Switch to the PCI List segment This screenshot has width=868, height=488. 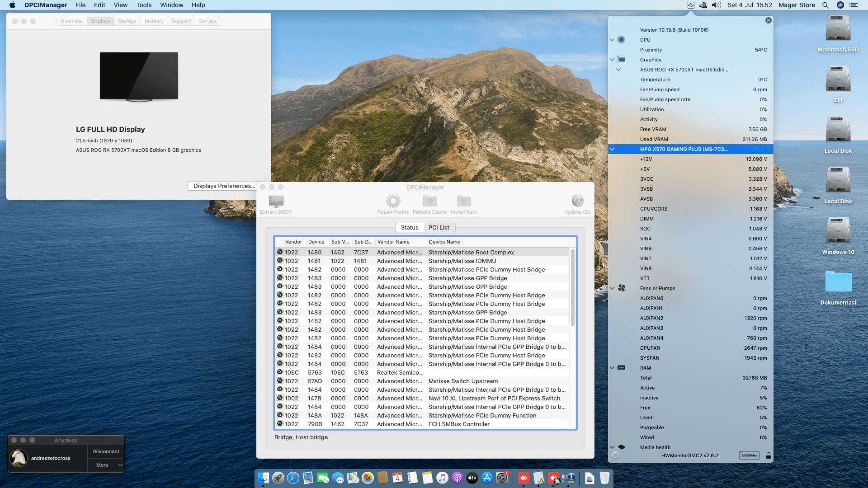(439, 228)
